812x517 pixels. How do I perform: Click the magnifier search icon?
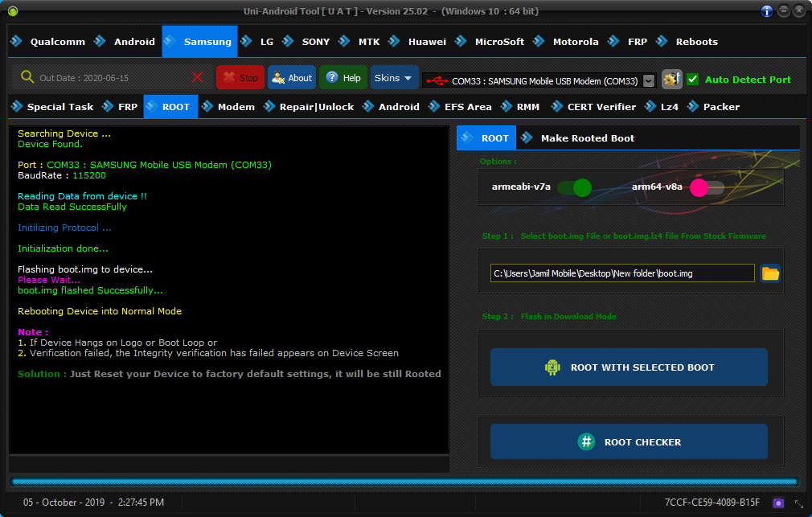coord(27,77)
